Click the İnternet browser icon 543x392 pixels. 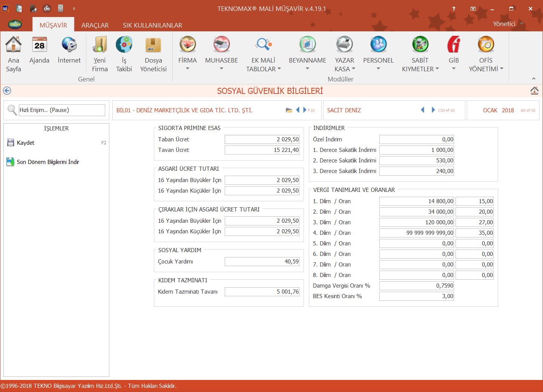(x=69, y=45)
